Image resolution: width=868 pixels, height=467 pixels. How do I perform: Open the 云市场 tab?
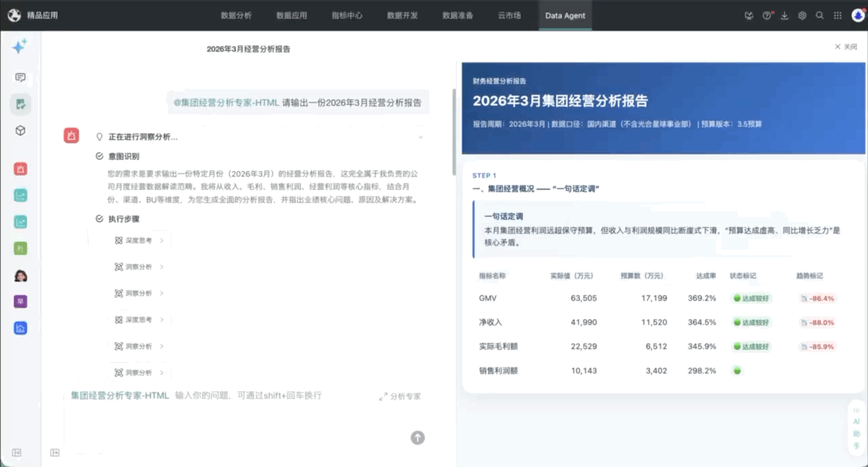pos(509,16)
